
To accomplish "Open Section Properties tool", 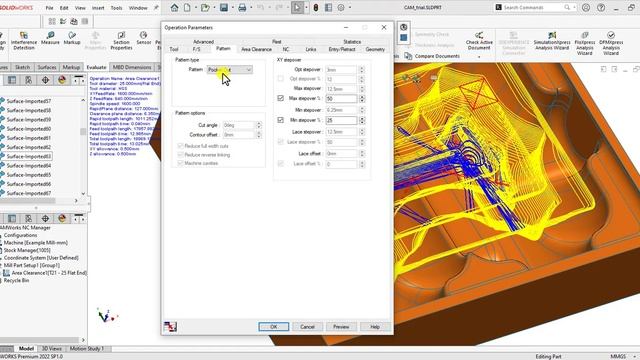I will 121,41.
